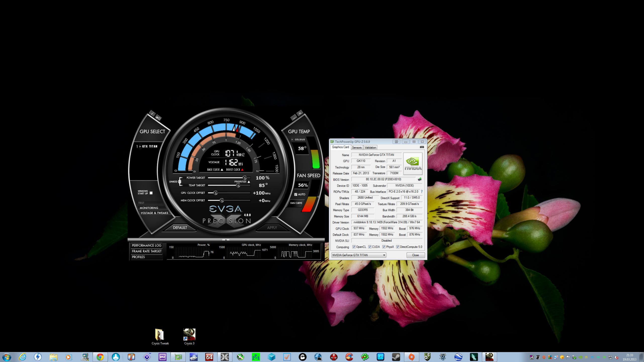Open the Validation tab in GPU-Z
Image resolution: width=644 pixels, height=362 pixels.
370,148
